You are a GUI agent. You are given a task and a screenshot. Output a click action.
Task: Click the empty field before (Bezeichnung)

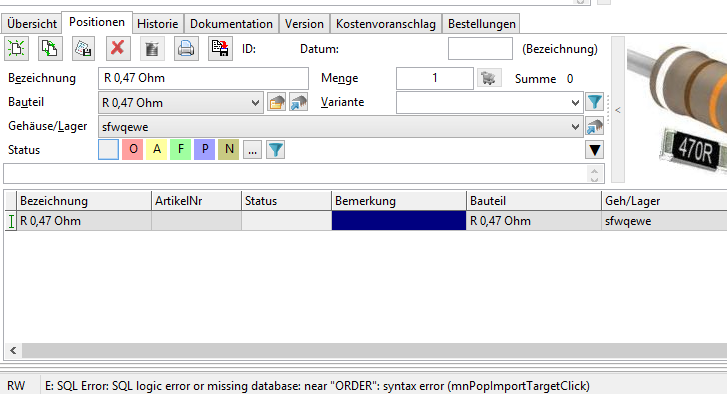pyautogui.click(x=480, y=49)
